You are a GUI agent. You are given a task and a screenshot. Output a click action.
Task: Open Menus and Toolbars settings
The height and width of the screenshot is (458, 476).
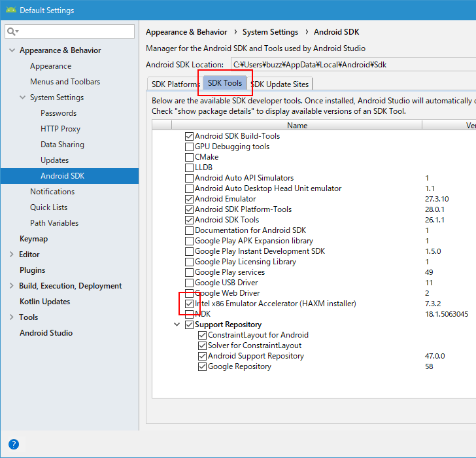[x=65, y=82]
